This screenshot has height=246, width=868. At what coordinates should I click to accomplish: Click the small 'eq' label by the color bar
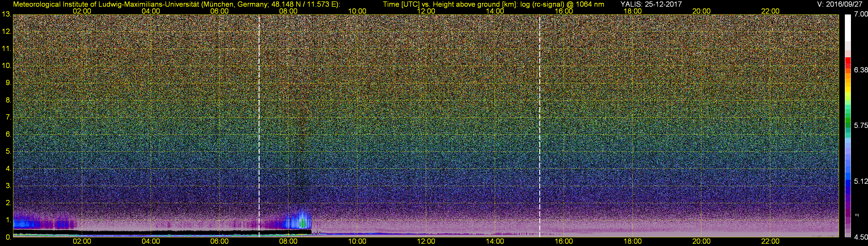857,215
